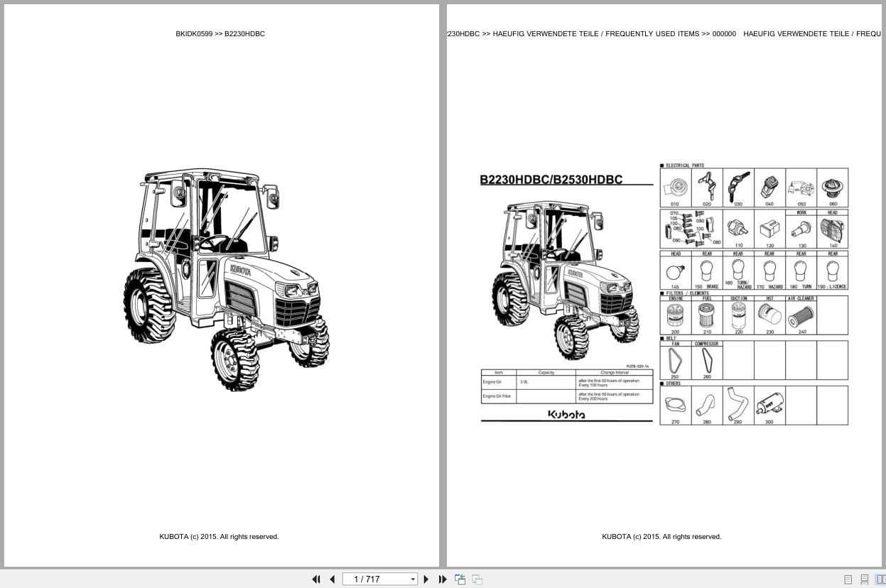Image resolution: width=886 pixels, height=588 pixels.
Task: Click the 150 BRAKE bulb illustration
Action: 706,270
